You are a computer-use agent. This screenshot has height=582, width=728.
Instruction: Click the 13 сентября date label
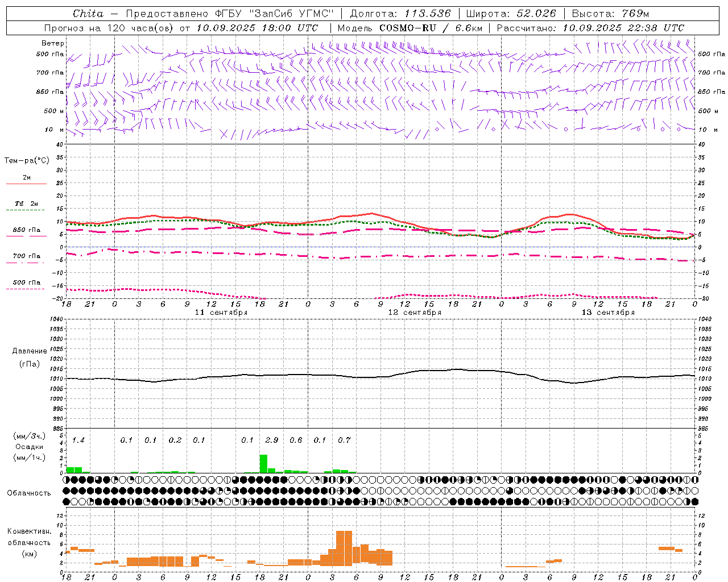(608, 313)
